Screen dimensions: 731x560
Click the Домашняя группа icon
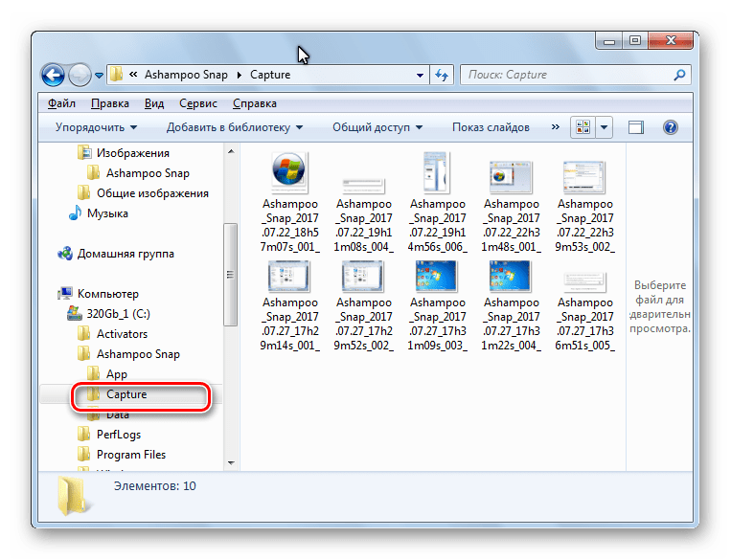65,254
